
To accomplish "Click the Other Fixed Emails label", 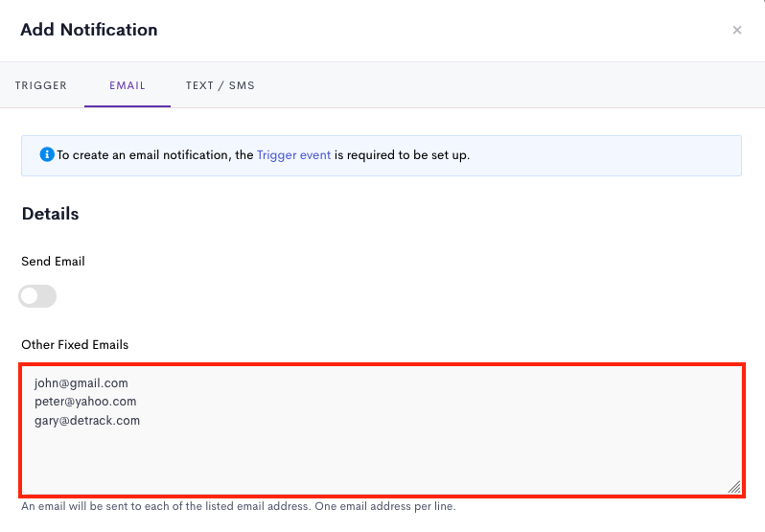I will click(x=75, y=345).
